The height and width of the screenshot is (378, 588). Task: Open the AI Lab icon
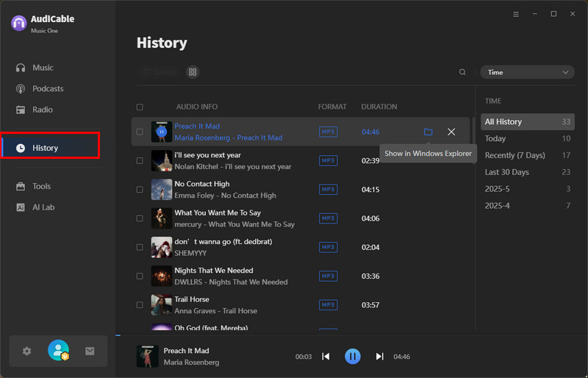click(x=21, y=207)
